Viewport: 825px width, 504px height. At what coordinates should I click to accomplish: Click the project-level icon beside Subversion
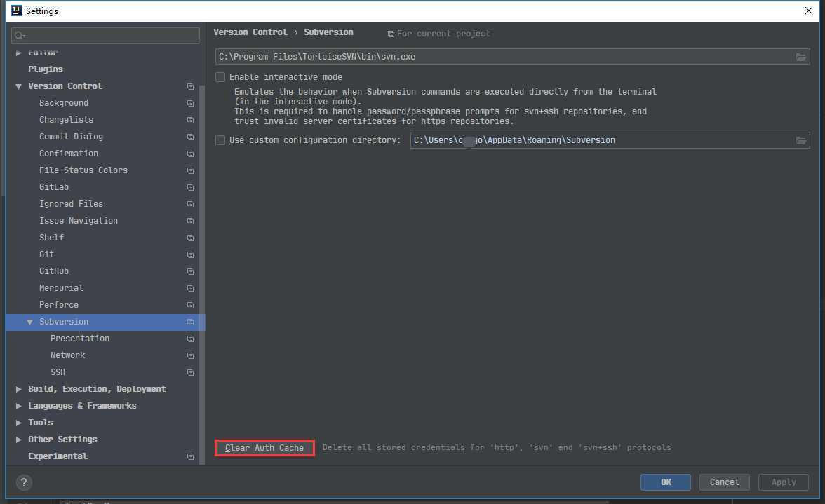tap(191, 322)
